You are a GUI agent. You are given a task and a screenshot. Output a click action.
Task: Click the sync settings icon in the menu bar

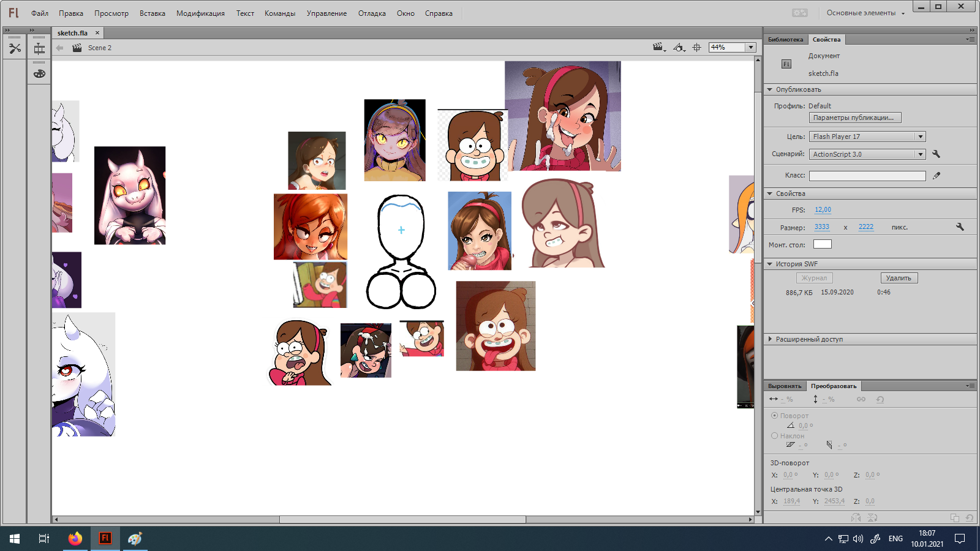pyautogui.click(x=800, y=13)
